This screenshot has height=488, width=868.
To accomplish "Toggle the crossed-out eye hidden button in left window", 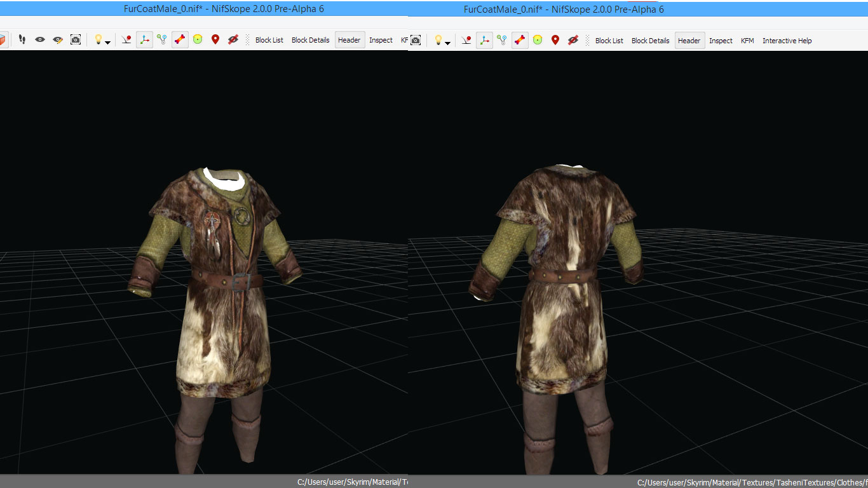I will click(x=233, y=39).
